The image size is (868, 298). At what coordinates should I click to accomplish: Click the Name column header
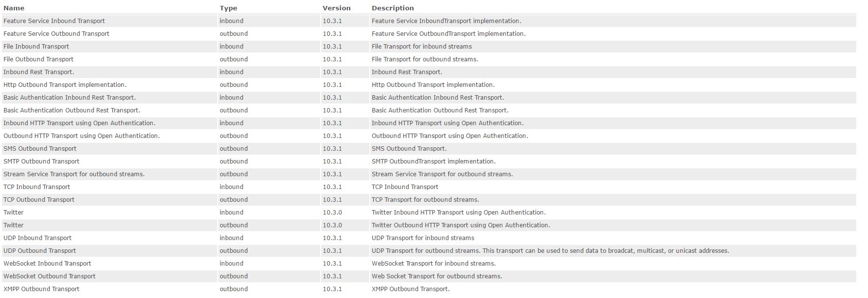(x=14, y=8)
